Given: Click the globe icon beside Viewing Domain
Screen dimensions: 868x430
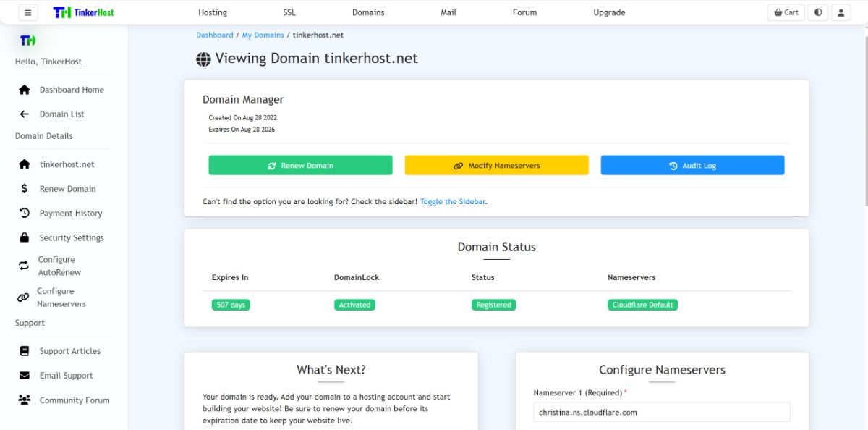Looking at the screenshot, I should 203,59.
